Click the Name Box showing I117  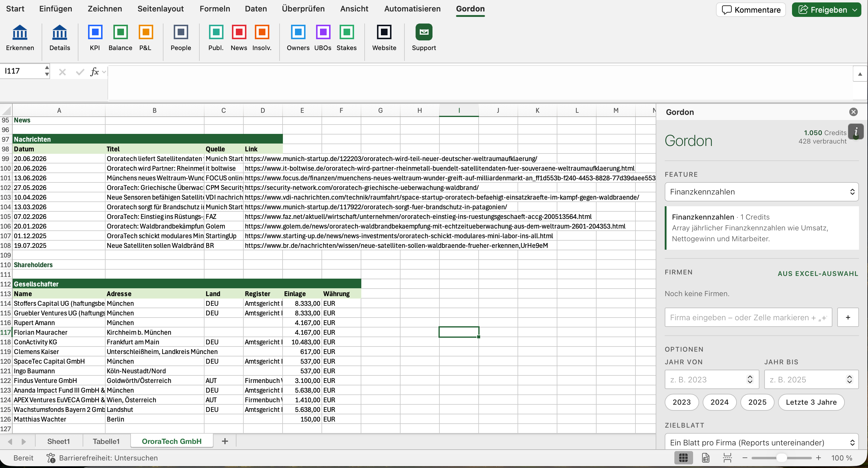point(22,71)
